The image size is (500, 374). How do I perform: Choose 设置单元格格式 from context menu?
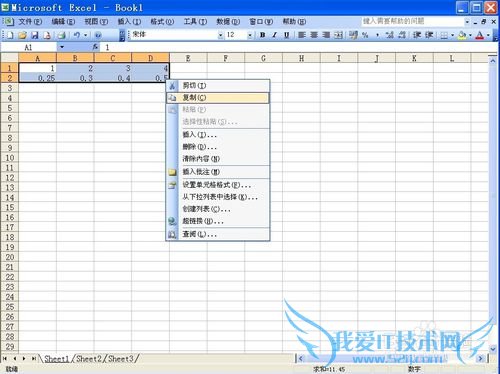click(218, 185)
